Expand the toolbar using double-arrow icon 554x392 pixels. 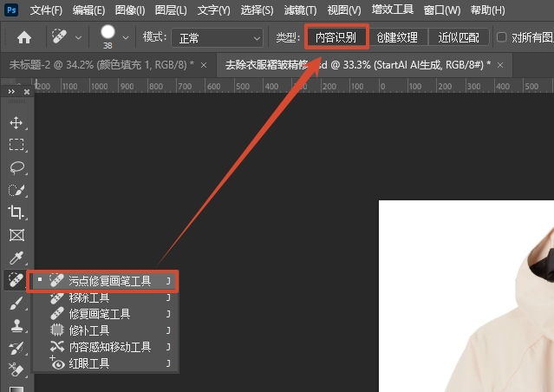[11, 92]
